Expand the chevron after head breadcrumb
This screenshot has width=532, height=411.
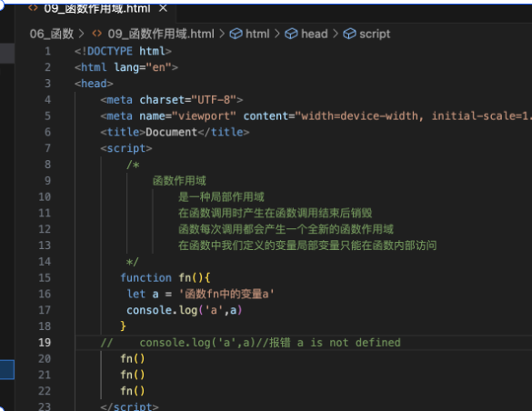coord(336,34)
